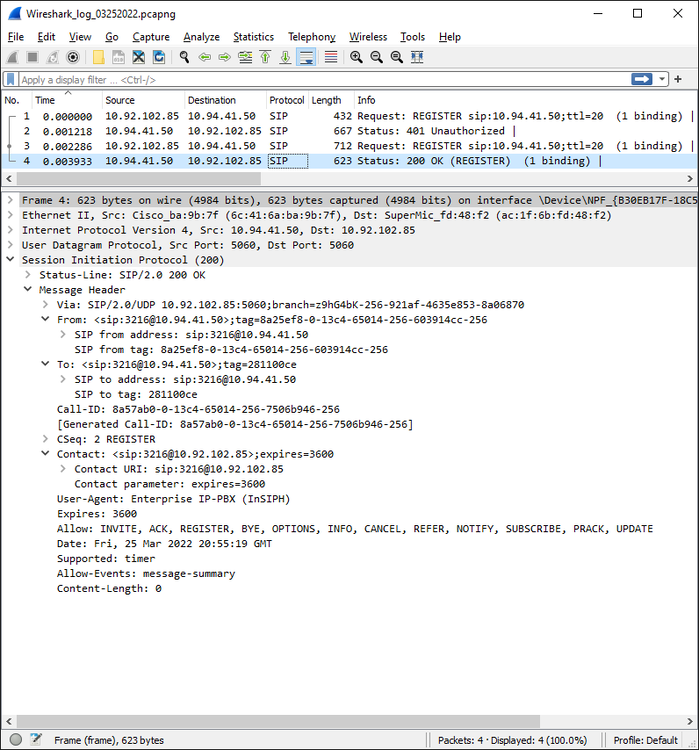The image size is (699, 750).
Task: Open the display filter history dropdown arrow
Action: [662, 79]
